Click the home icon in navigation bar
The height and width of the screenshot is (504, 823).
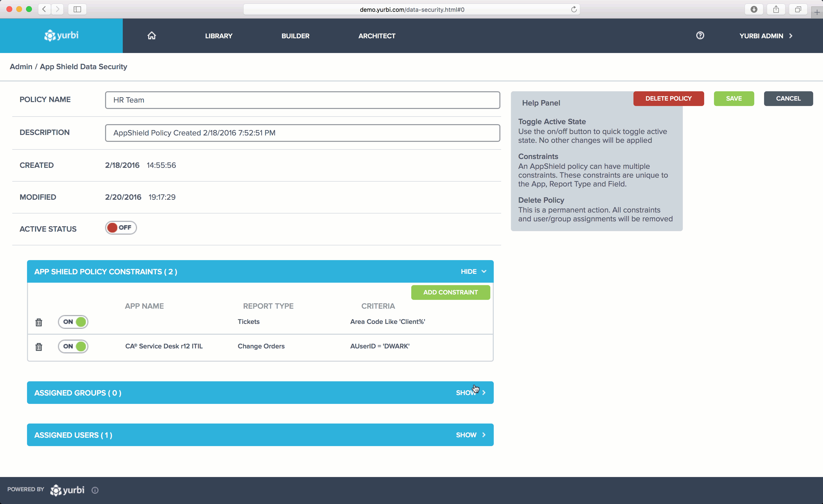(x=152, y=36)
